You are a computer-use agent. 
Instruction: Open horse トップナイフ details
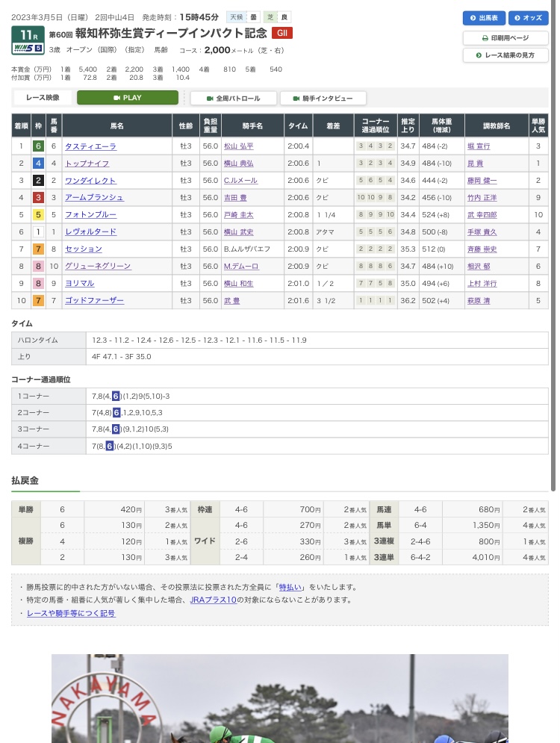[87, 164]
